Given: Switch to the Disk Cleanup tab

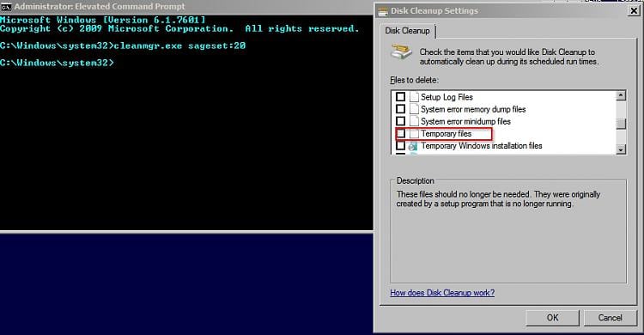Looking at the screenshot, I should pos(407,31).
